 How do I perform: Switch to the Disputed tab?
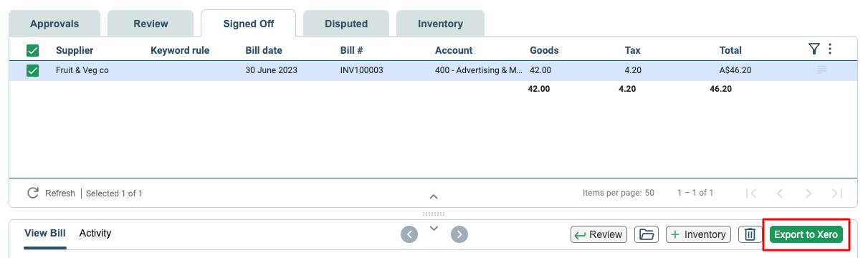346,24
